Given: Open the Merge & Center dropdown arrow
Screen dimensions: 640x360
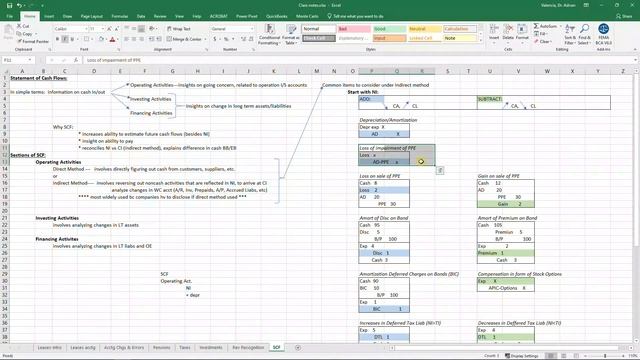Looking at the screenshot, I should click(205, 39).
